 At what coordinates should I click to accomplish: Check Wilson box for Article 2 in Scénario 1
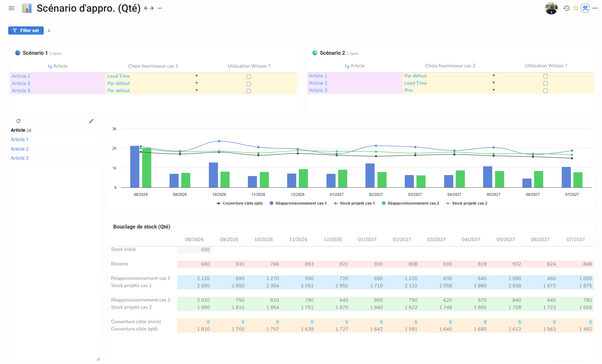coord(249,84)
